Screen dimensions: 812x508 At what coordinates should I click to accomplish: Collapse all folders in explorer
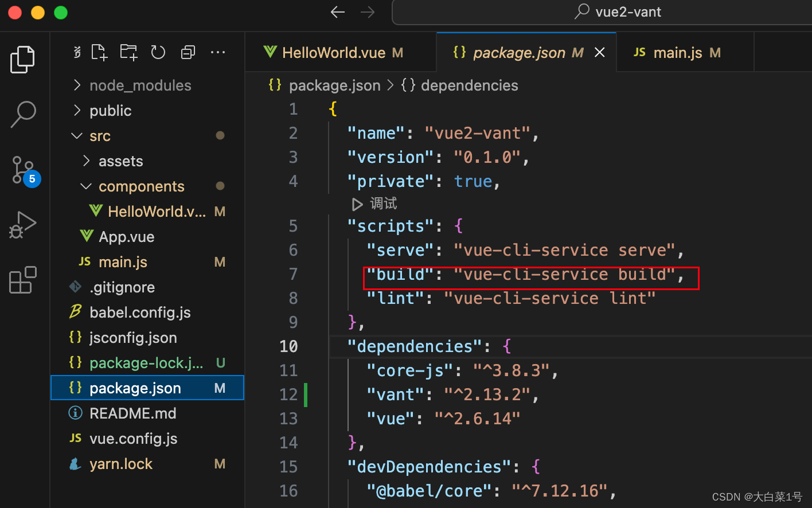[188, 52]
